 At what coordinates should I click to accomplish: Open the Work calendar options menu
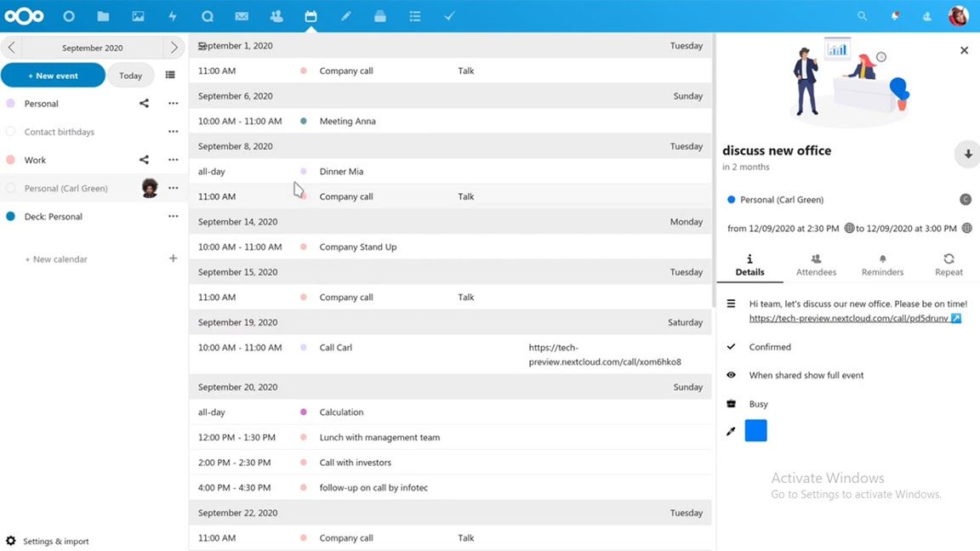173,159
